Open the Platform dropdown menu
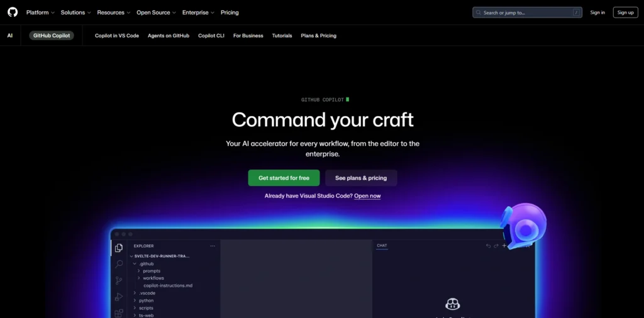This screenshot has height=318, width=644. point(40,13)
